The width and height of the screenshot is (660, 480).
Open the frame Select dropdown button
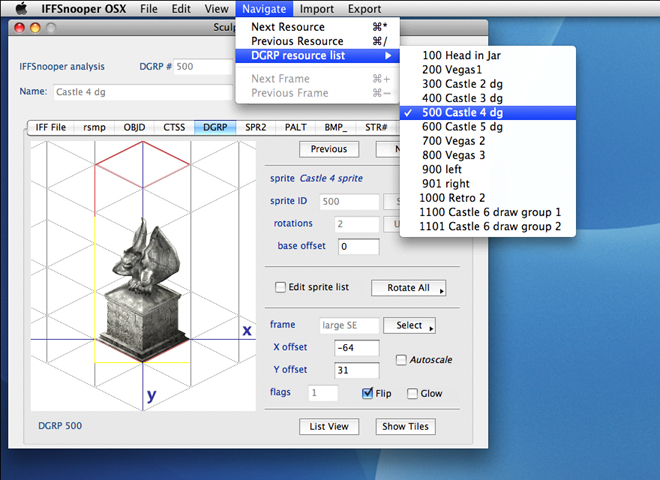point(409,325)
